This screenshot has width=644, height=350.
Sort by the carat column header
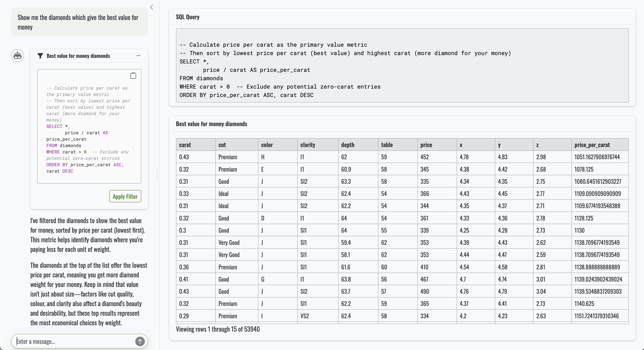(185, 145)
